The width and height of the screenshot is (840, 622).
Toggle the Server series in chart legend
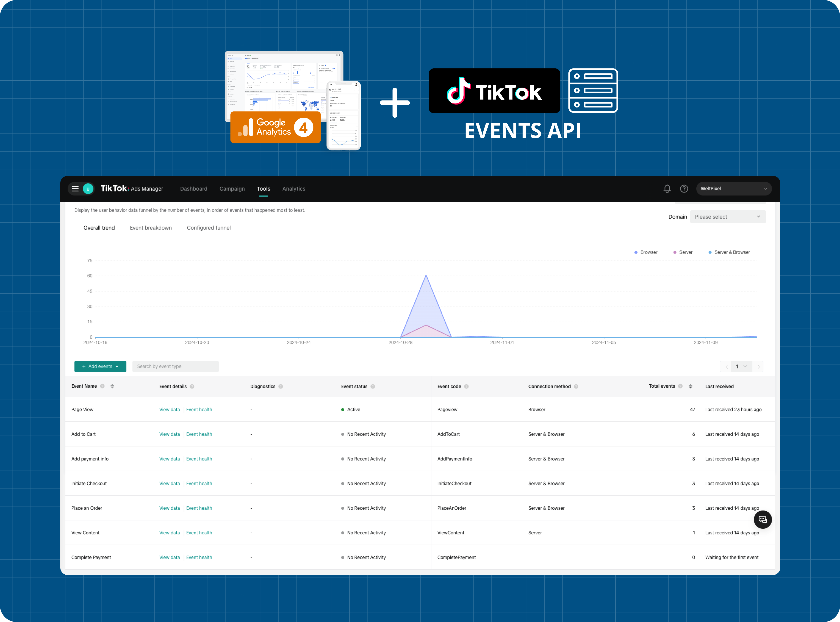683,252
